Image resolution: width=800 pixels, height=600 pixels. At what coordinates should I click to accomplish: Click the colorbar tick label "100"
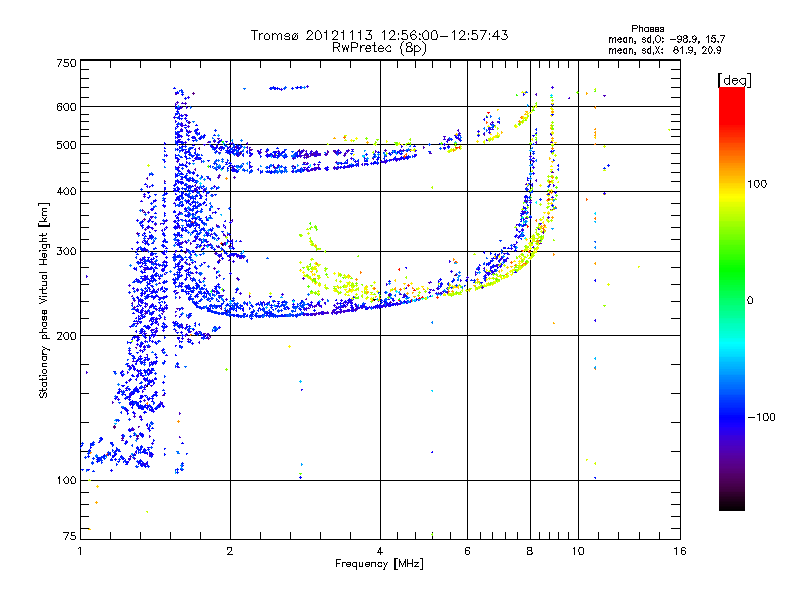[x=757, y=184]
